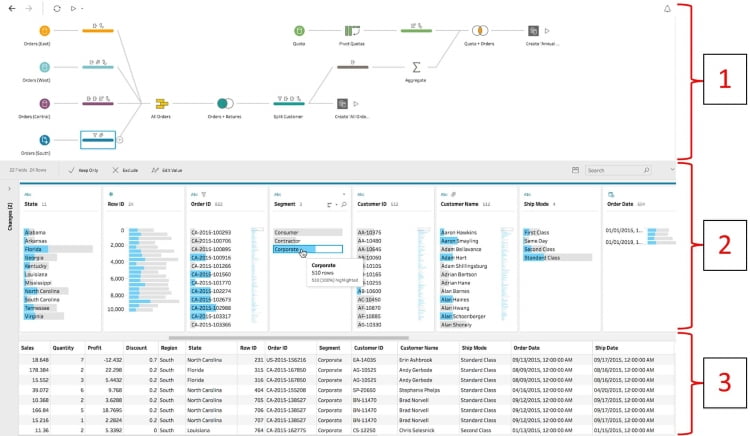Select the gray clean step before Aggregate

[x=353, y=65]
